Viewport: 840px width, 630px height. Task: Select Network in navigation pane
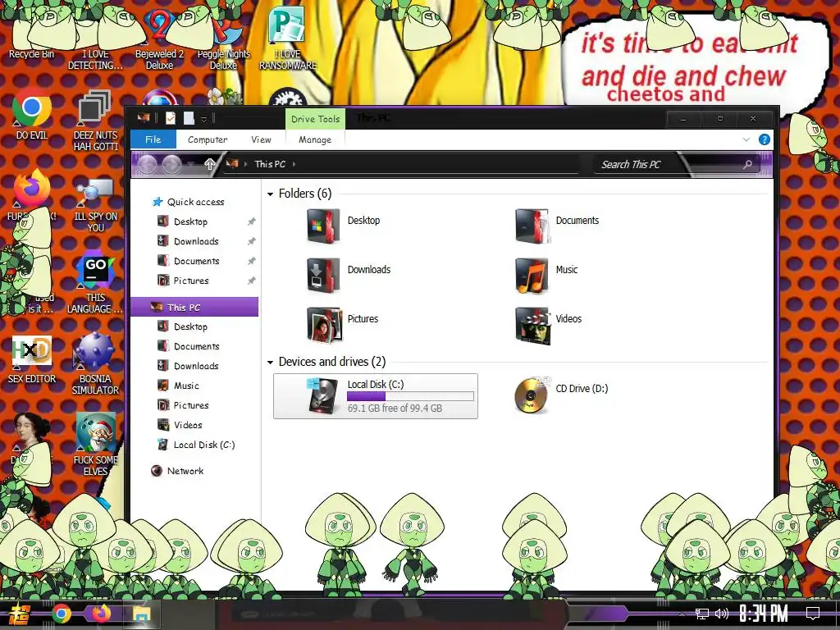click(185, 471)
